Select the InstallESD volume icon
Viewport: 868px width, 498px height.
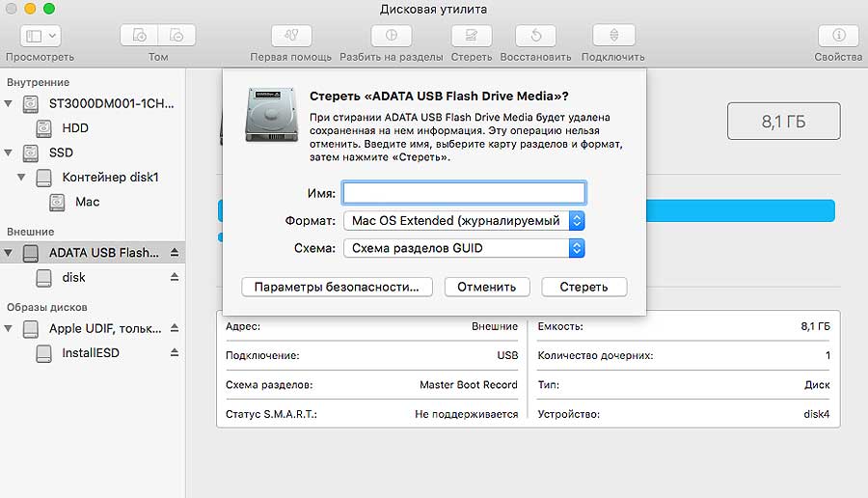tap(43, 353)
